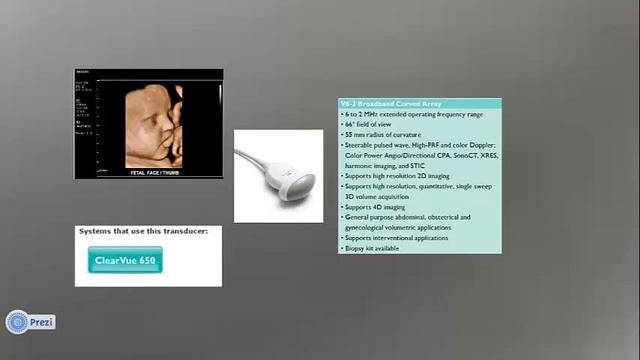Screen dimensions: 640x360
Task: Click 'General purpose abdominal, obstetrical and' line
Action: 408,217
